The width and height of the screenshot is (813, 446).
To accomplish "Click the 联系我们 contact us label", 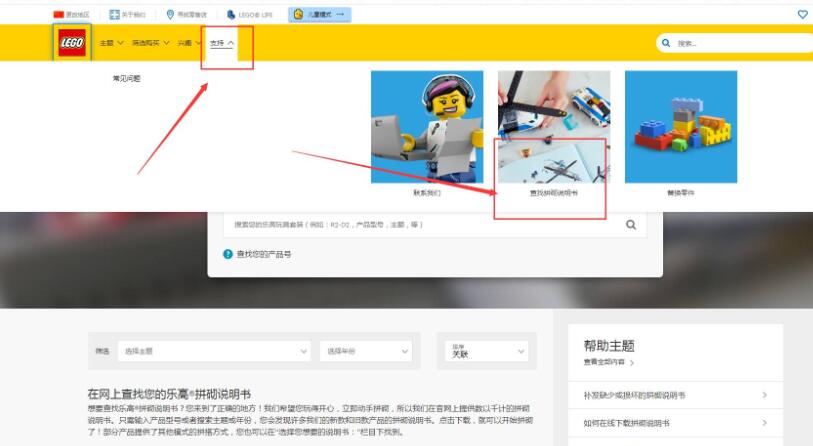I will [x=427, y=193].
